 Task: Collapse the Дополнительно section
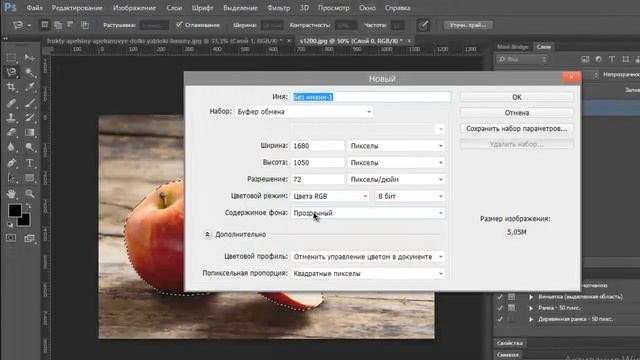207,234
